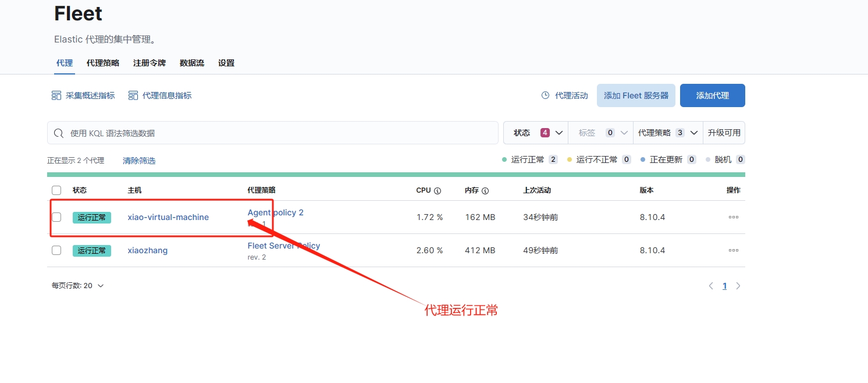Click the 34秒钟前 last activity cell
The image size is (868, 383).
click(540, 217)
